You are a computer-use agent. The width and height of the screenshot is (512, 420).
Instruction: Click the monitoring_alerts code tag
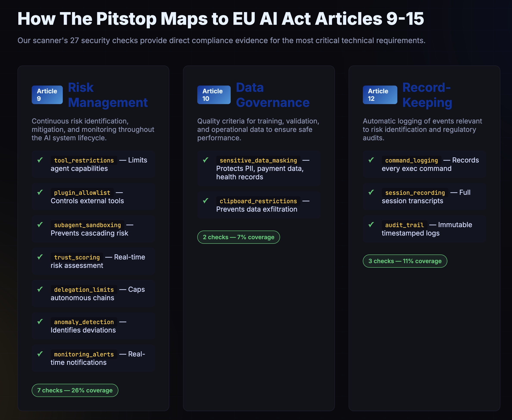84,354
